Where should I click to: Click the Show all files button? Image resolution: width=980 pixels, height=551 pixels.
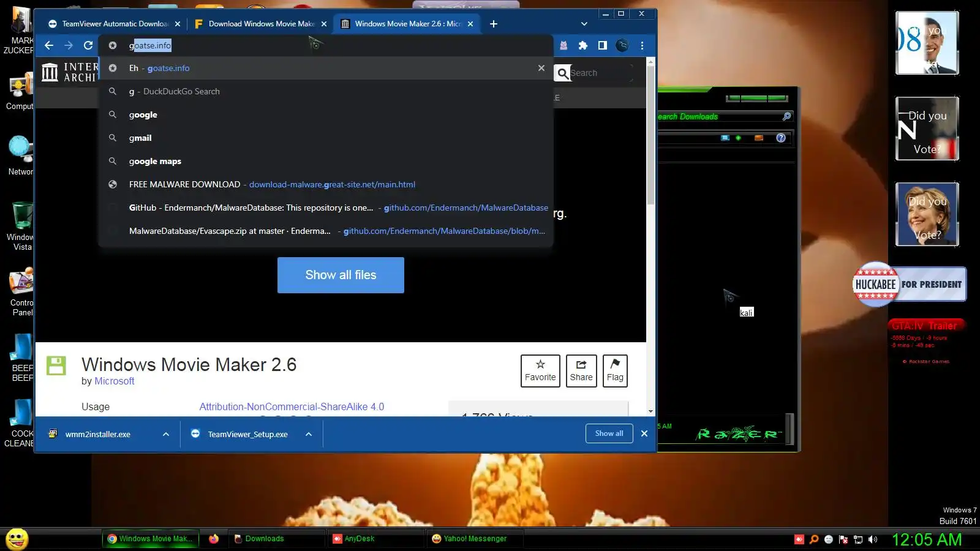pyautogui.click(x=341, y=275)
